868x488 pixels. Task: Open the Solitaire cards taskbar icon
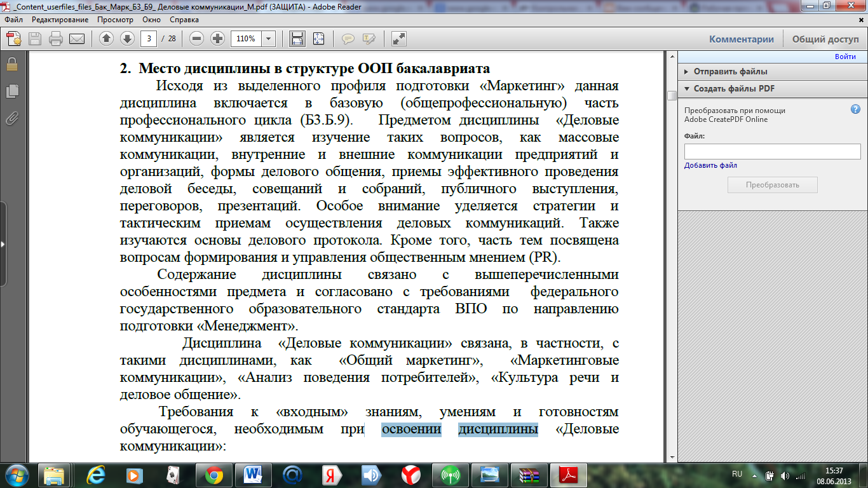click(x=173, y=475)
